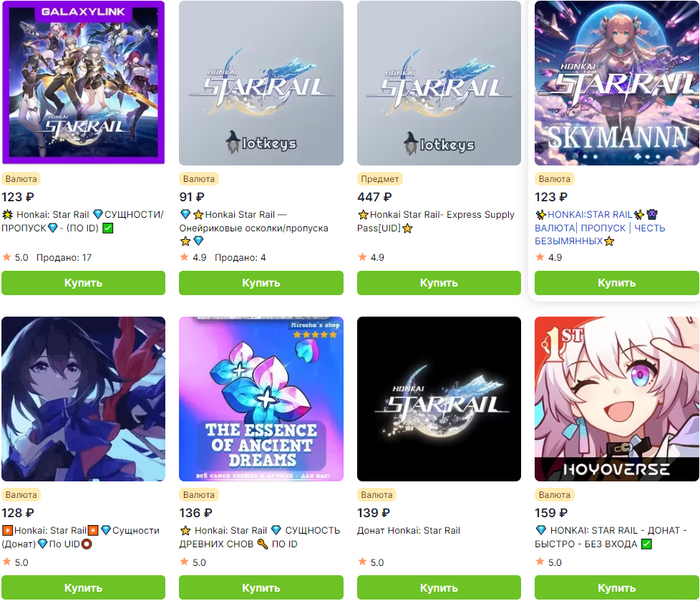Open The Essence of Ancient Dreams thumbnail
Screen dimensions: 700x601
[261, 399]
